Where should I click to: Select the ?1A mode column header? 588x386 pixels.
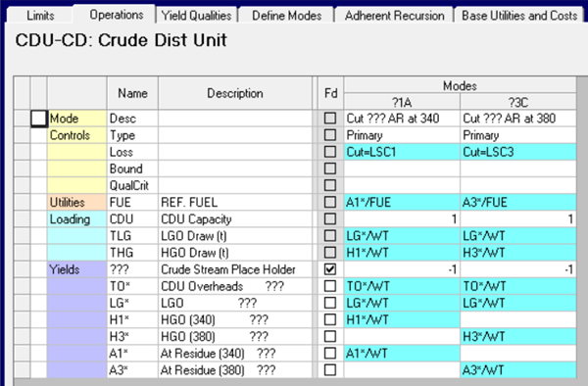[x=402, y=102]
